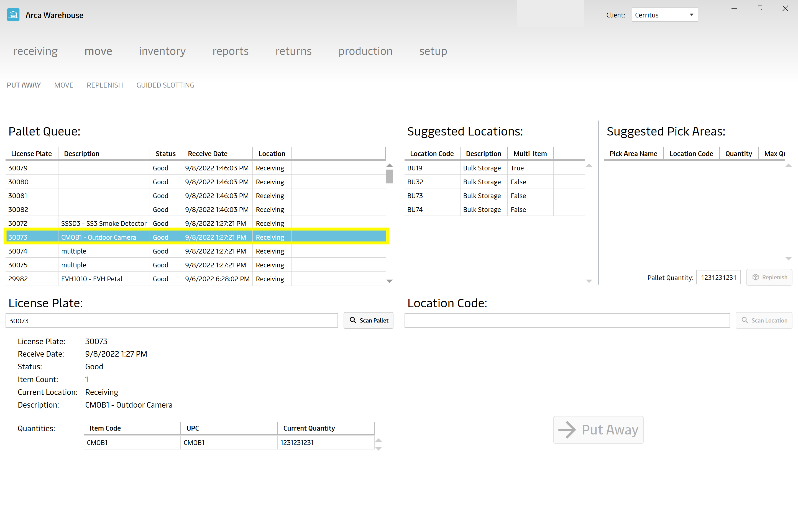798x532 pixels.
Task: Open the setup menu
Action: [433, 51]
